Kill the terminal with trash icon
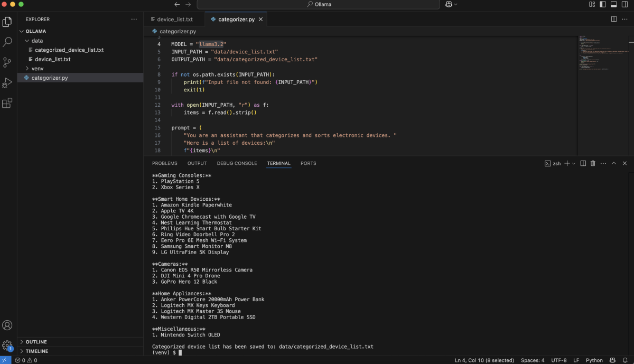 coord(593,163)
